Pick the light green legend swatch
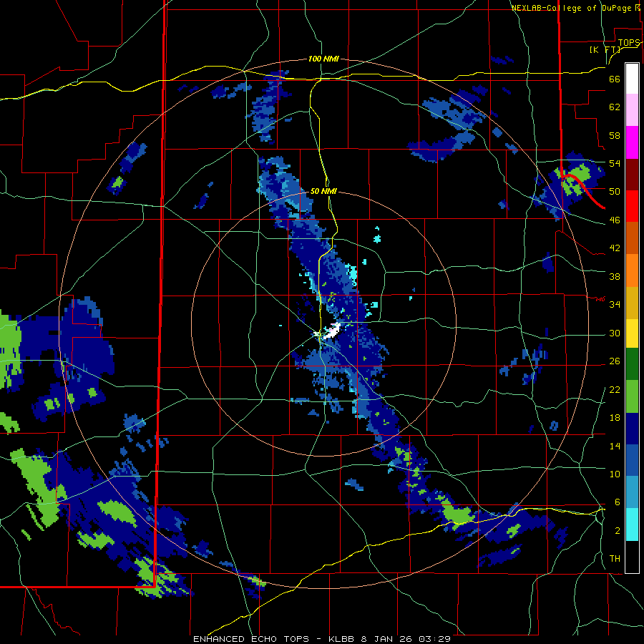The width and height of the screenshot is (644, 644). [632, 396]
